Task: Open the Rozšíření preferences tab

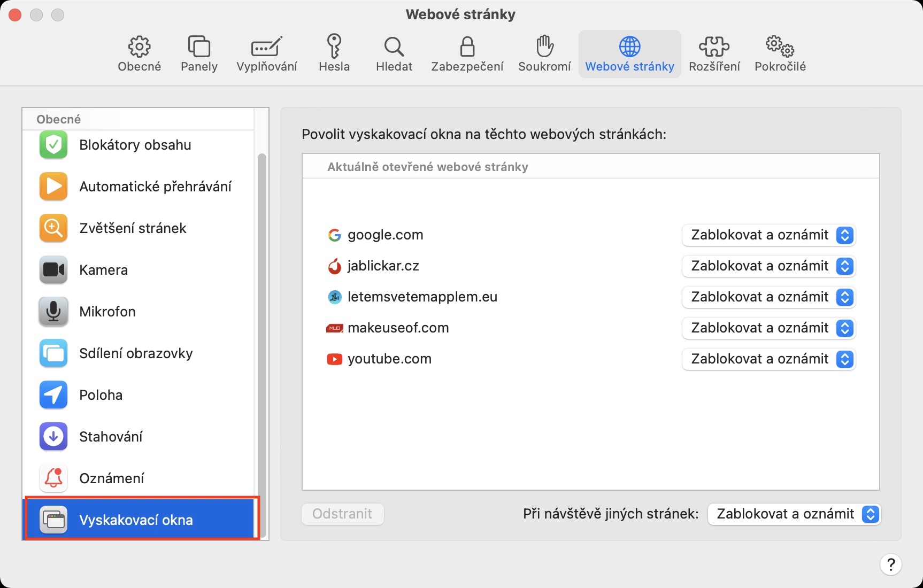Action: [x=714, y=54]
